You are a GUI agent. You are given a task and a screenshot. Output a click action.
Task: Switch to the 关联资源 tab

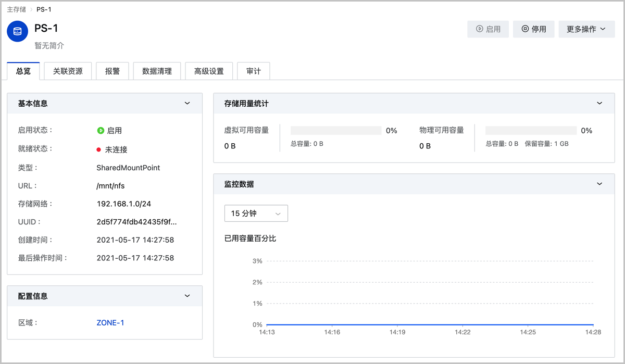[x=68, y=71]
